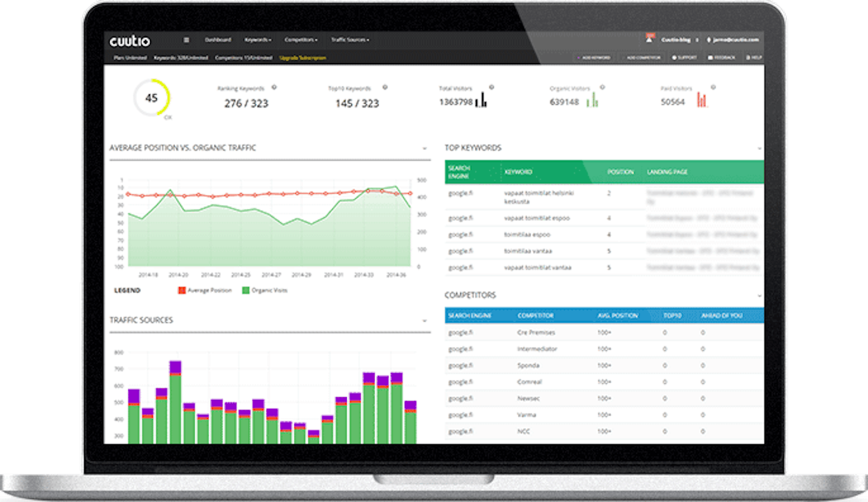The image size is (868, 502).
Task: Open the Competitors dropdown menu
Action: (x=301, y=40)
